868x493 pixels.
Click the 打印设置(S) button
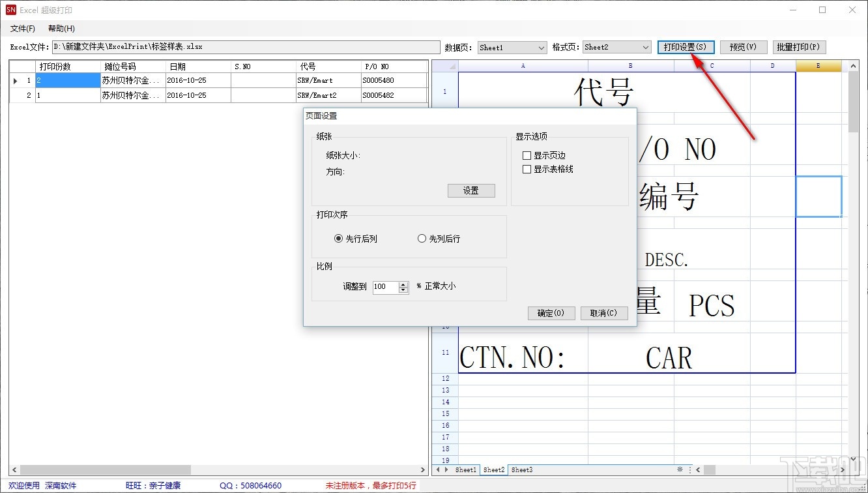686,47
